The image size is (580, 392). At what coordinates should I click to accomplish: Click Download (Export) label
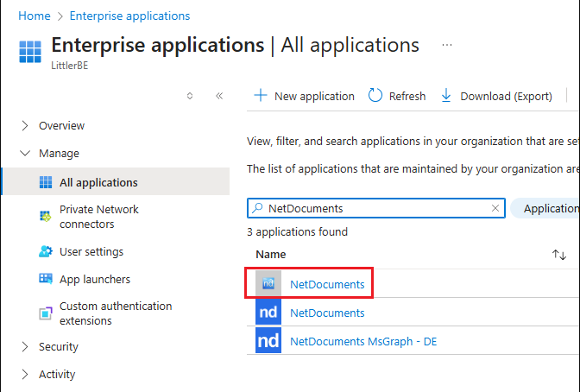tap(506, 96)
